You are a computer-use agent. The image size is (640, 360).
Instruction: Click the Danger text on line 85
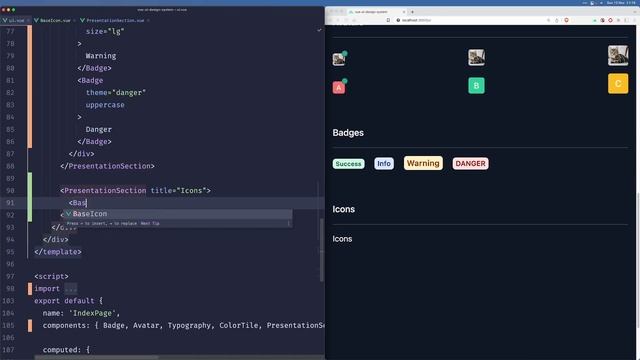98,129
